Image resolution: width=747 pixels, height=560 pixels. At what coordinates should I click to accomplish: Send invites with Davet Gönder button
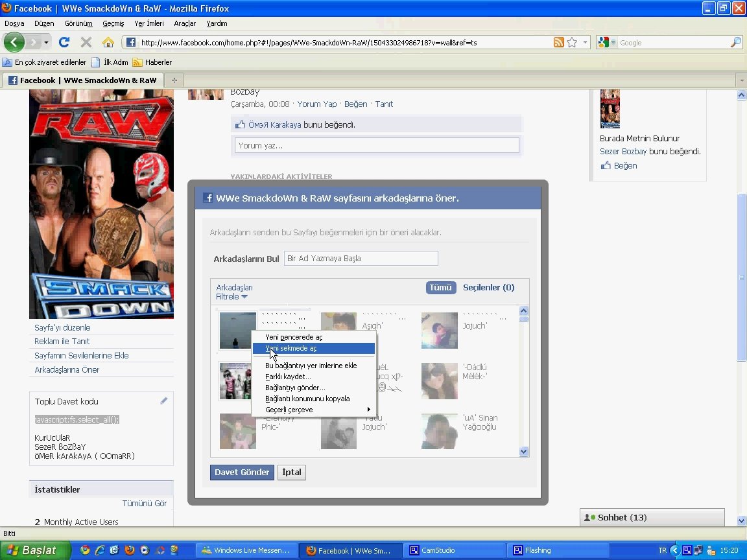tap(242, 472)
